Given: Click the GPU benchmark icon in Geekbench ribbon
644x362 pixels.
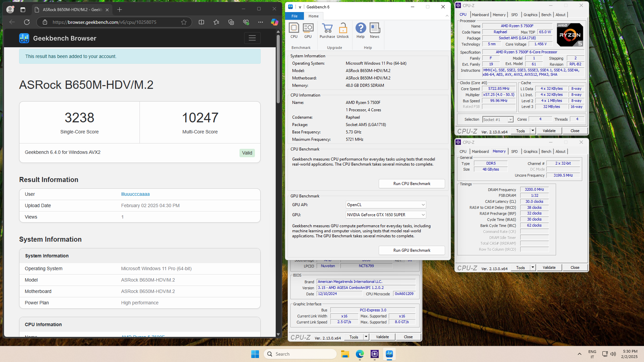Looking at the screenshot, I should [x=308, y=31].
